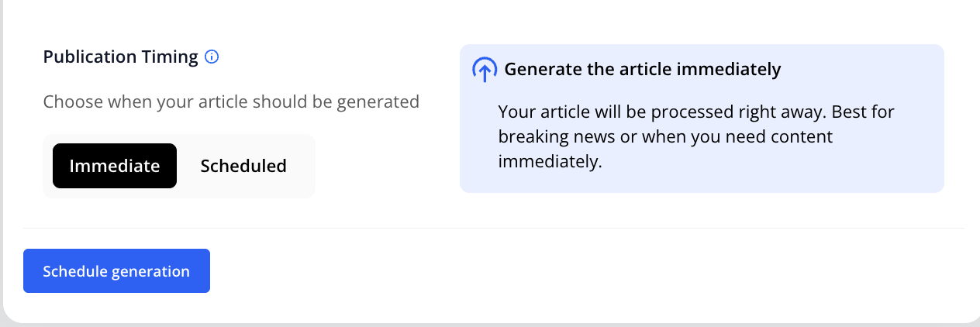Click the gray page background below the card

point(490,325)
